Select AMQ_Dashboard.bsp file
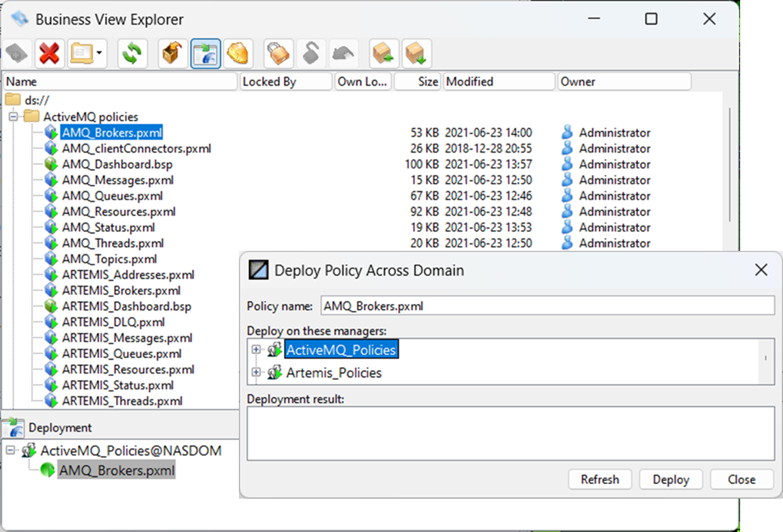This screenshot has width=783, height=532. coord(117,164)
